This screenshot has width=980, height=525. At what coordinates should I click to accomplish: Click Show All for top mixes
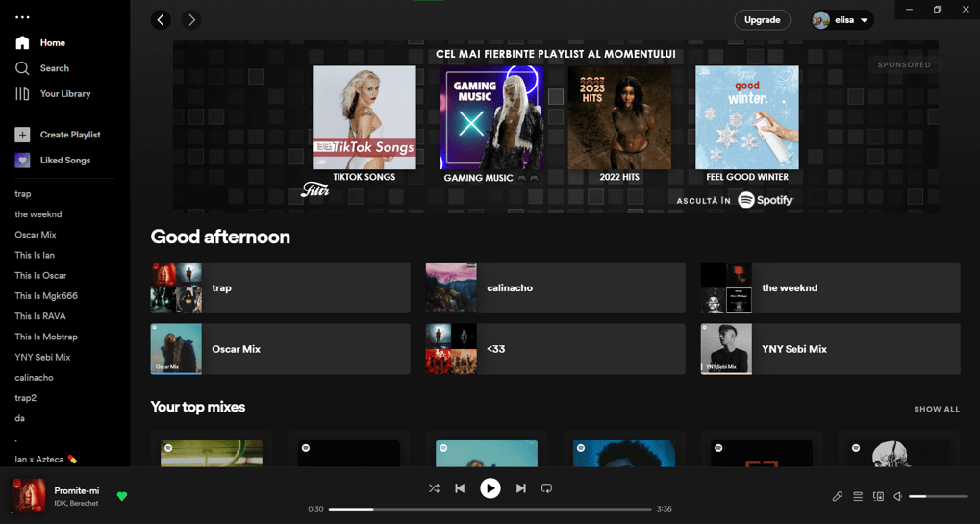[x=936, y=409]
